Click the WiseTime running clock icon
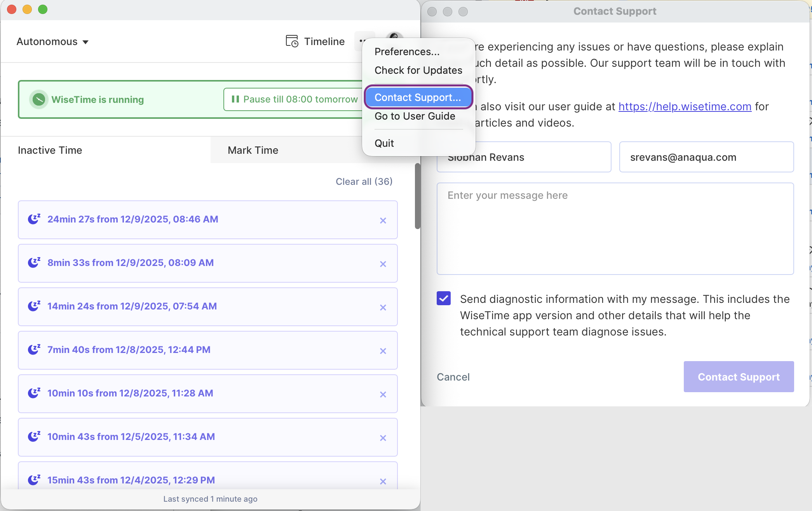812x511 pixels. (38, 99)
